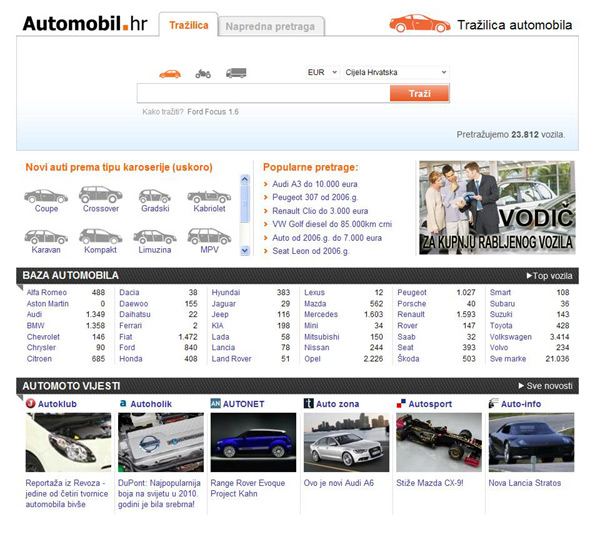Open the Automobil.hr logo homepage
The image size is (600, 539).
point(85,24)
